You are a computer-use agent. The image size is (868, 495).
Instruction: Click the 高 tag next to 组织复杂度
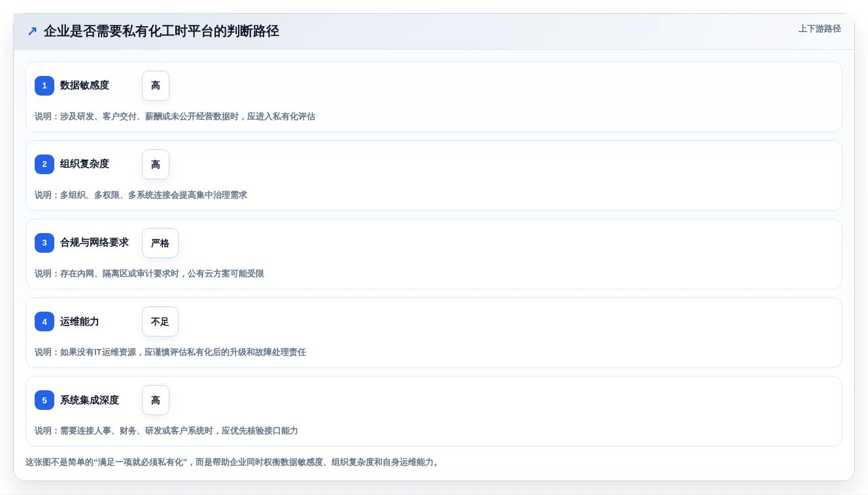tap(156, 164)
